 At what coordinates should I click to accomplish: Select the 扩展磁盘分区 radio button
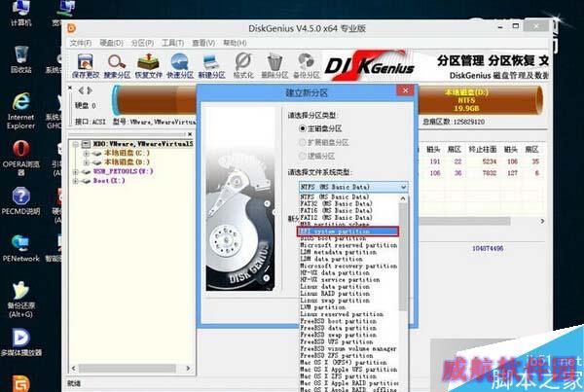pos(302,142)
